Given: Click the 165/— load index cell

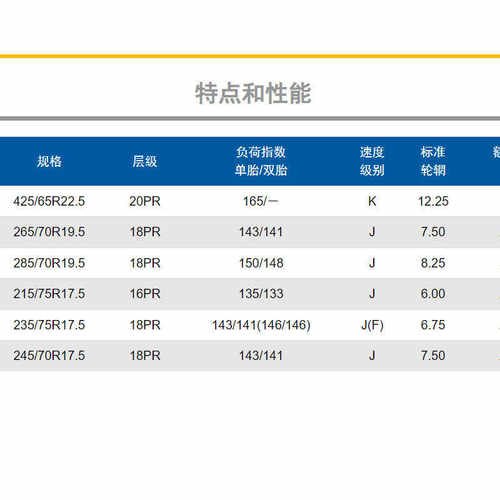Looking at the screenshot, I should (261, 201).
